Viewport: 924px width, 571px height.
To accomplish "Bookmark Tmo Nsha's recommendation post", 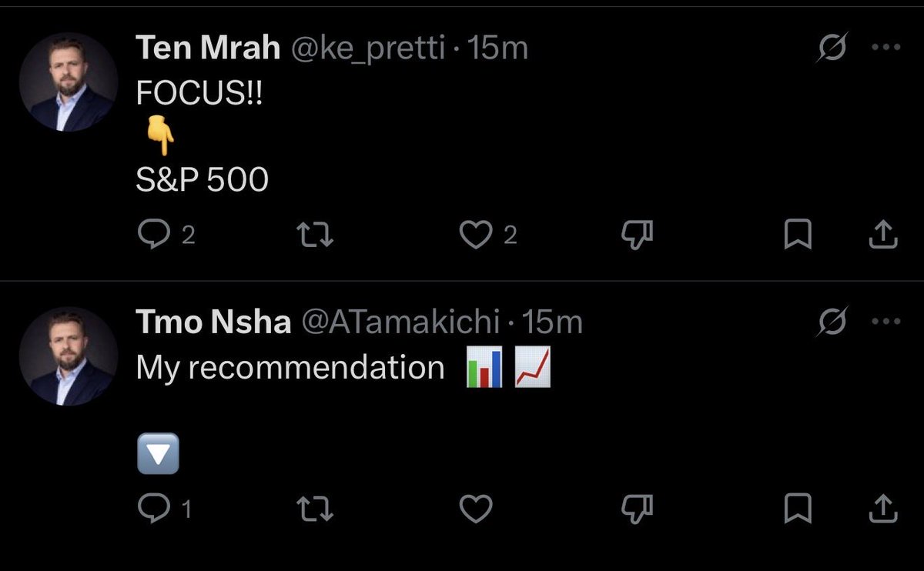I will pos(798,508).
